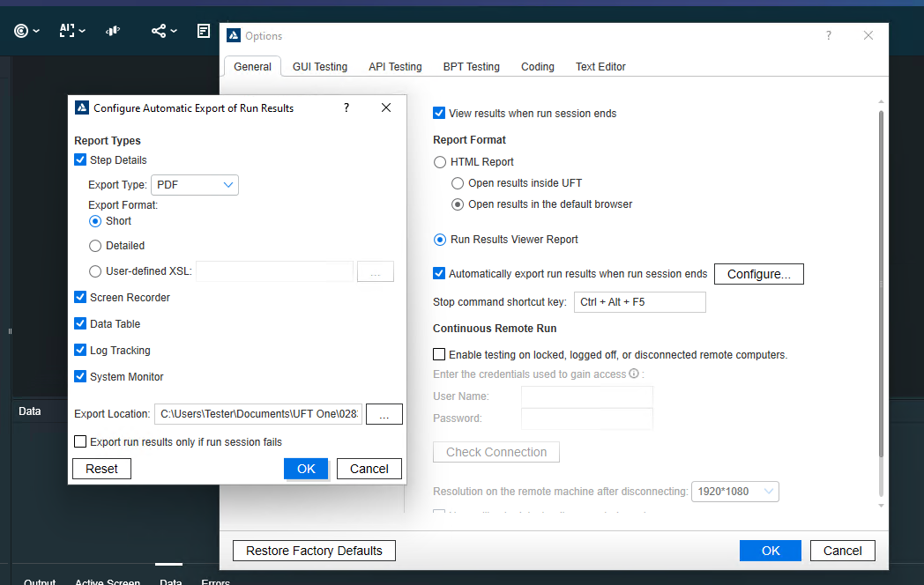Viewport: 924px width, 585px height.
Task: Click the Share toolbar icon
Action: click(158, 31)
